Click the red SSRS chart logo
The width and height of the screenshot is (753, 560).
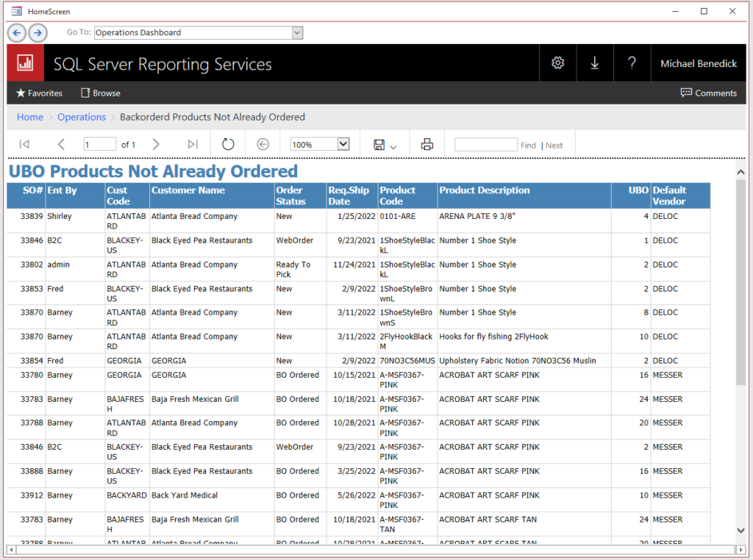point(26,63)
